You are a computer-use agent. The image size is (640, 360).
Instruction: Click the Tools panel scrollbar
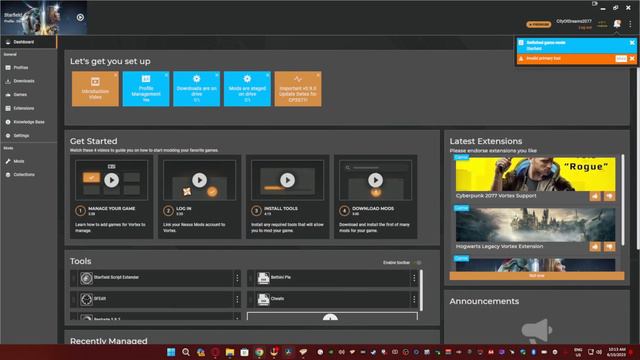click(x=421, y=290)
